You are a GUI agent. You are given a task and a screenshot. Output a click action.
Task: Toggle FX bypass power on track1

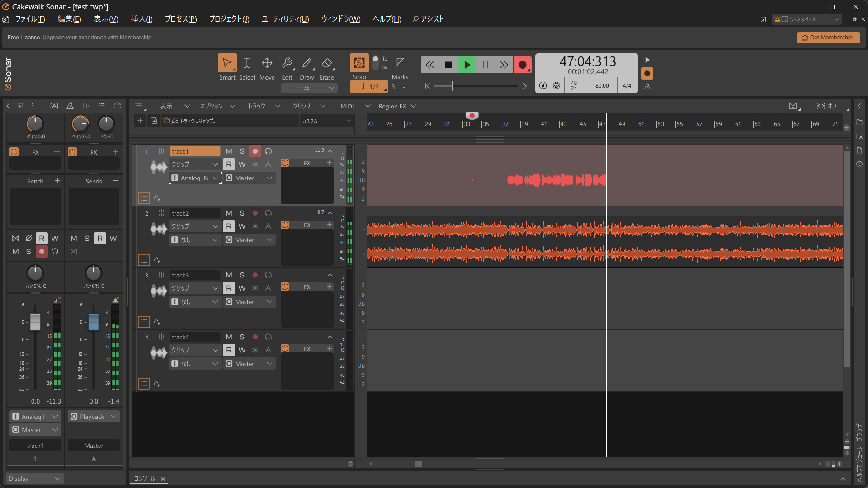(x=285, y=163)
